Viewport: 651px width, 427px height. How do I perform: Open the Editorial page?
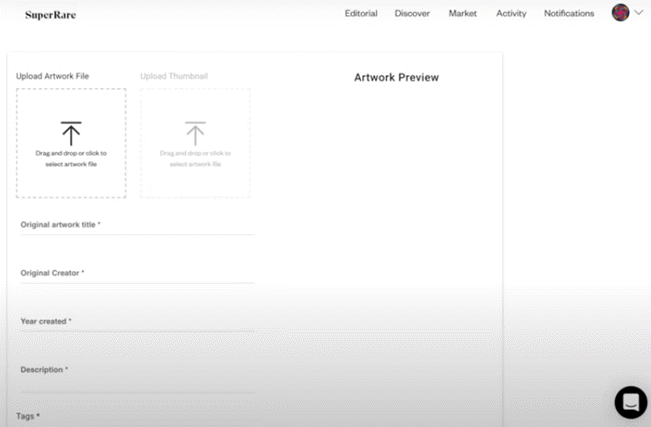[x=361, y=14]
